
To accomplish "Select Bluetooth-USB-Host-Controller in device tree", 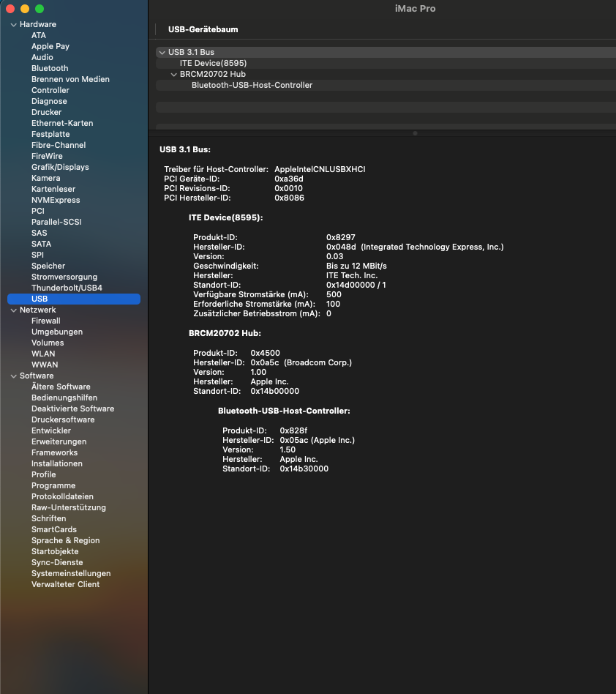I will coord(252,85).
